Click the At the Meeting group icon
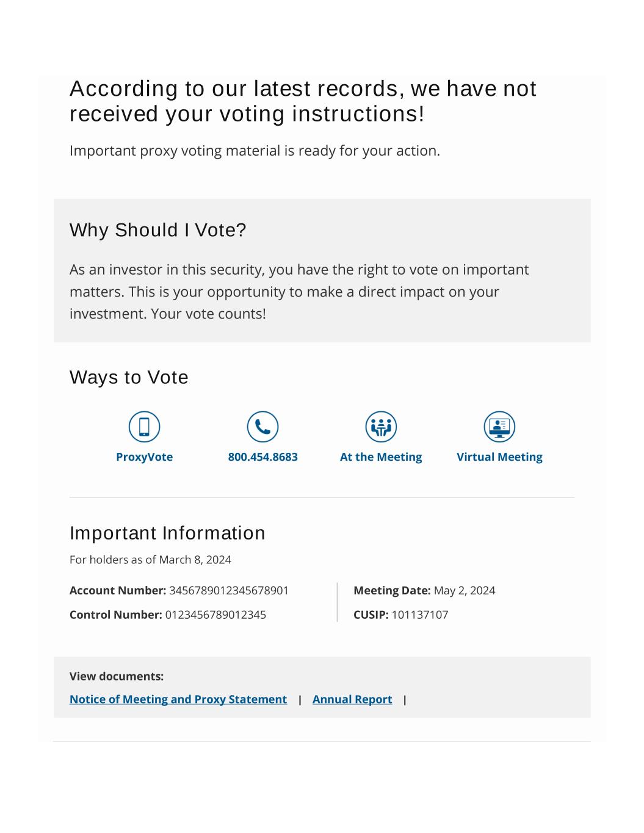This screenshot has height=833, width=644. 381,427
